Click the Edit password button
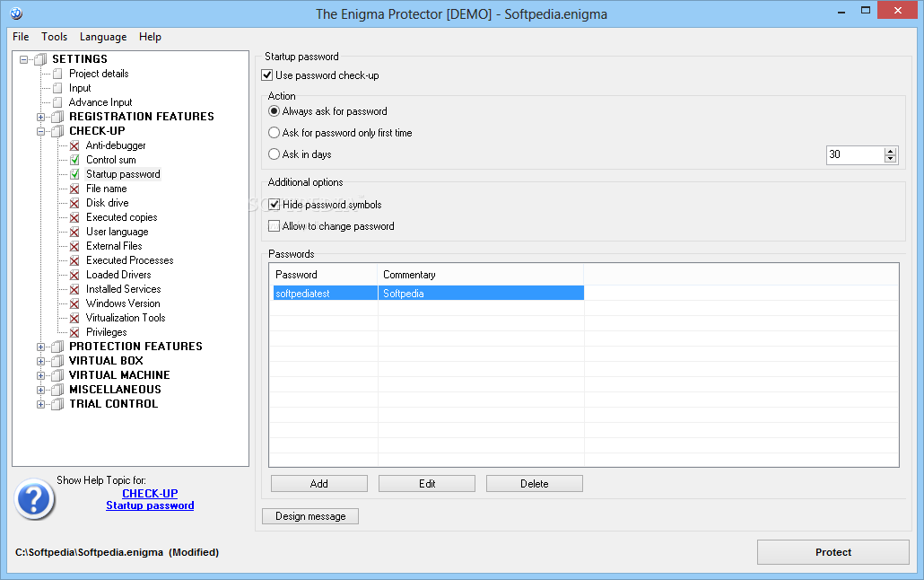Screen dimensions: 924x580 (x=427, y=484)
